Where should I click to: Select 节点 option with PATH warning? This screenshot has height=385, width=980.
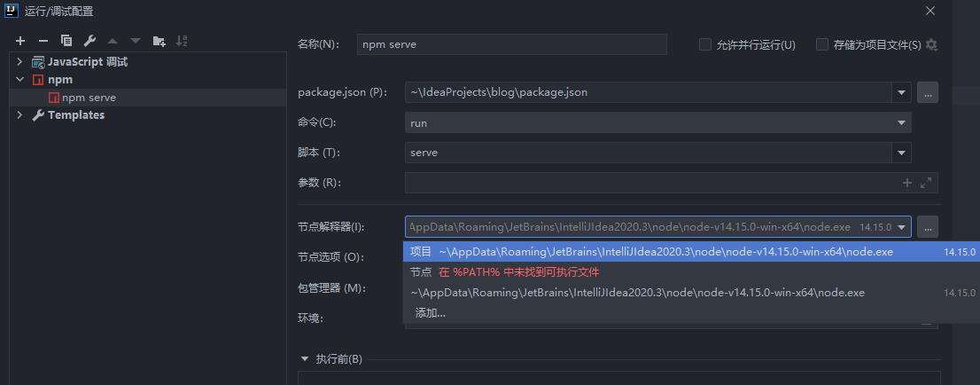(691, 272)
